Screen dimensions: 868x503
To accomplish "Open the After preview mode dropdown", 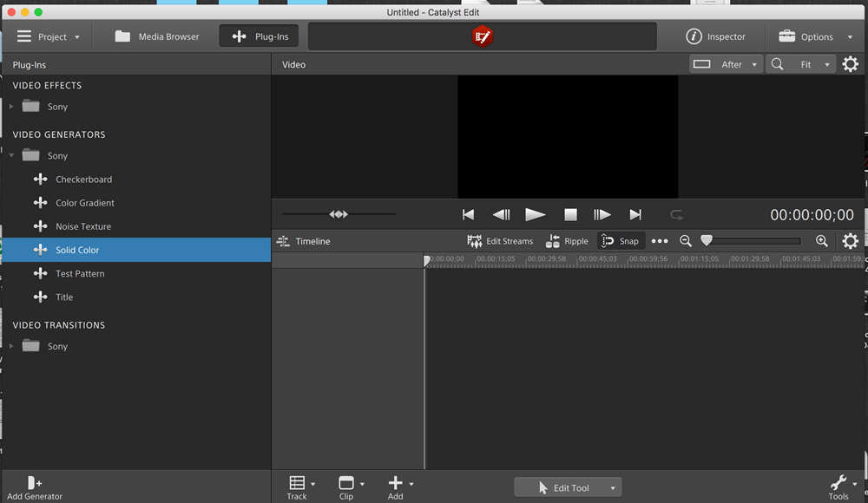I will (726, 64).
